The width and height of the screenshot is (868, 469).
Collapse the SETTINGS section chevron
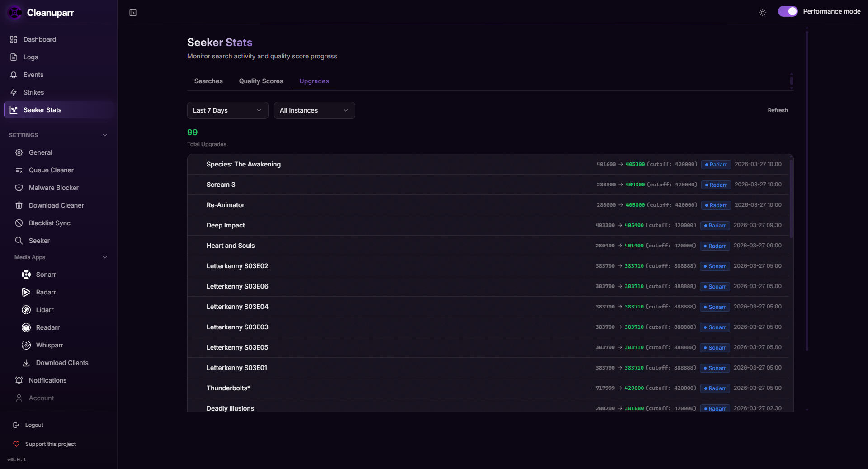tap(105, 135)
